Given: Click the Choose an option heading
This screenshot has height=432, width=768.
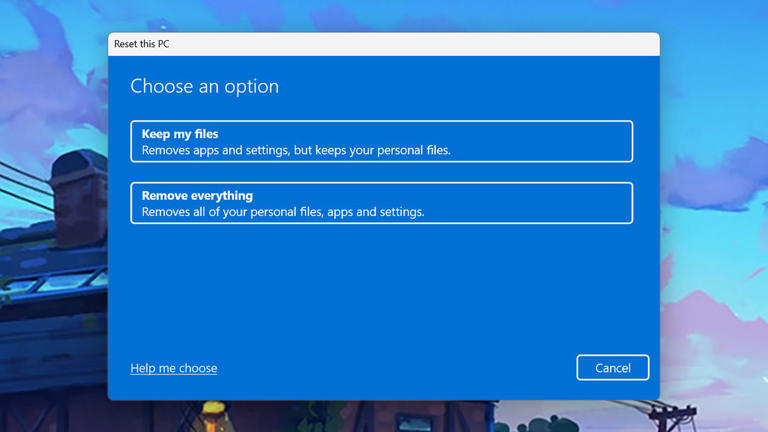Looking at the screenshot, I should [x=204, y=86].
